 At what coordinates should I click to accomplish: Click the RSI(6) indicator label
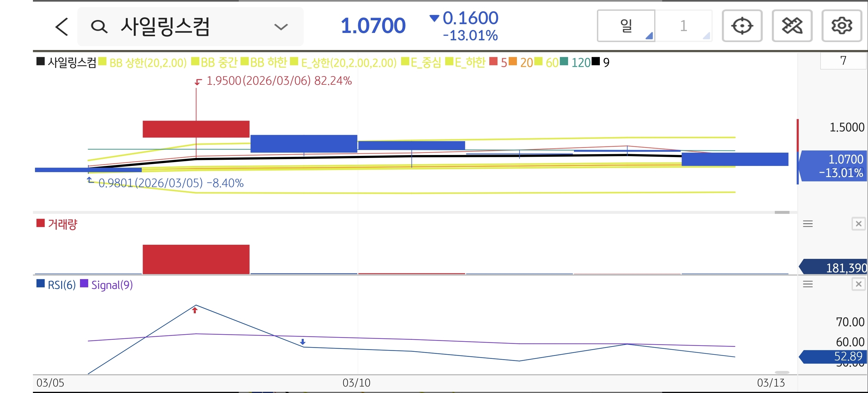[x=62, y=285]
